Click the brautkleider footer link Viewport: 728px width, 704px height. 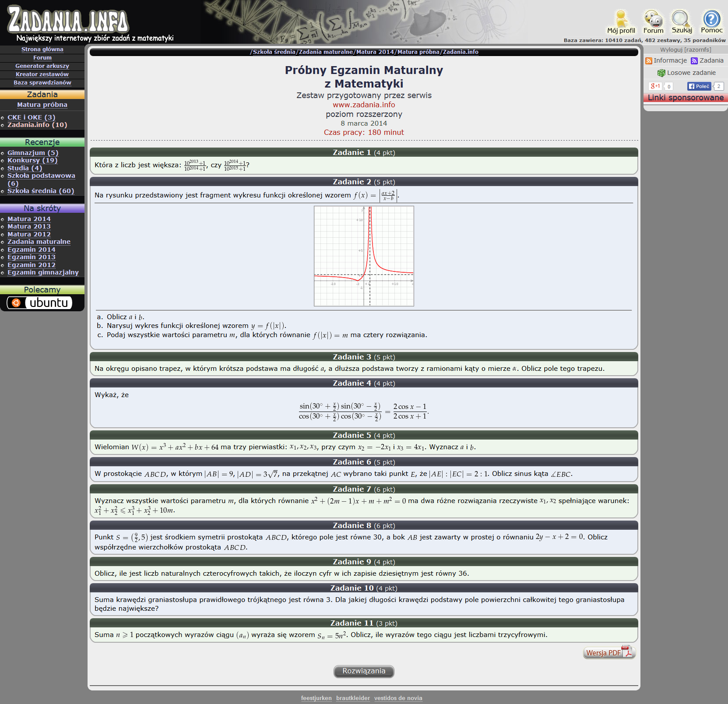353,698
